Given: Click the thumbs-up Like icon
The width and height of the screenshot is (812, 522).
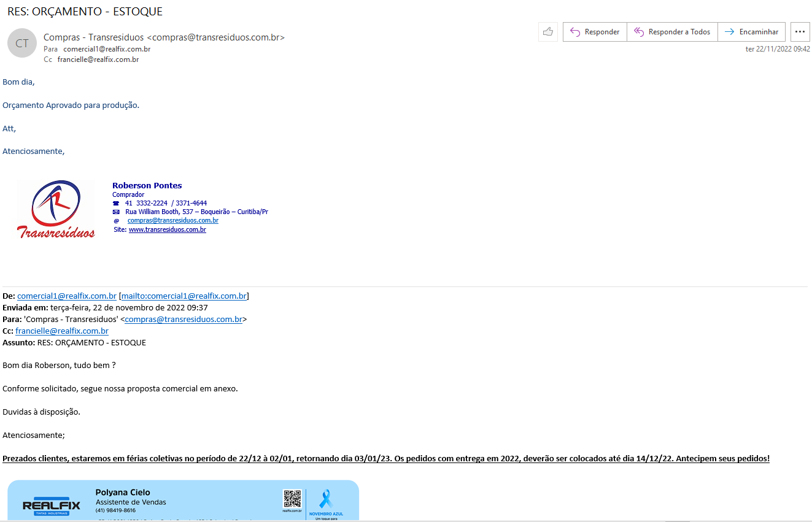Looking at the screenshot, I should pyautogui.click(x=547, y=32).
